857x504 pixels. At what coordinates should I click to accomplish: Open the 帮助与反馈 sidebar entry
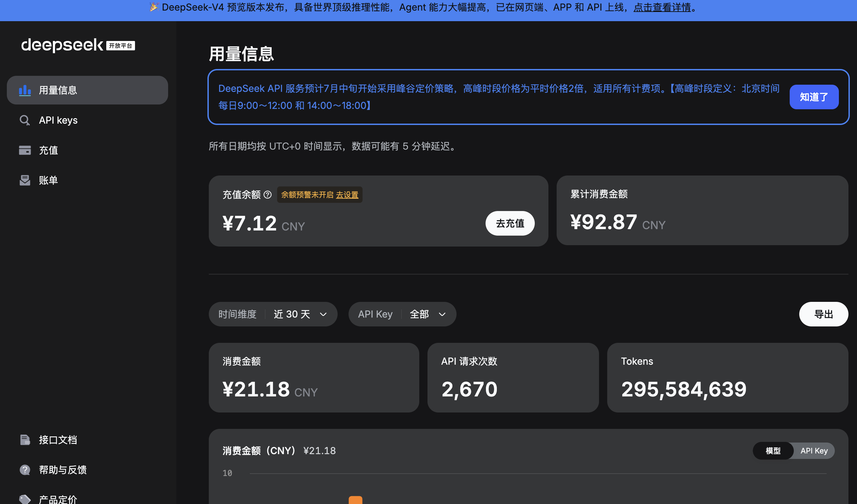point(87,470)
